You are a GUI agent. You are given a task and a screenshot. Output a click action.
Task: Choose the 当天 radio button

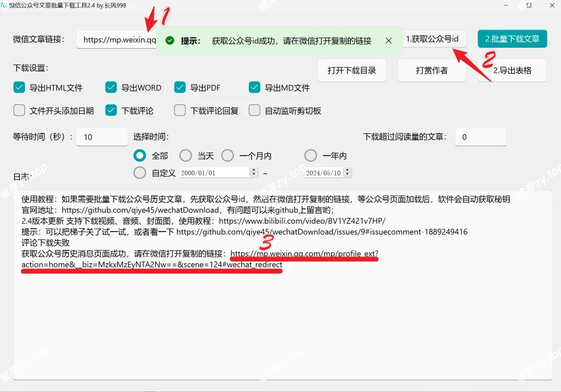click(185, 155)
